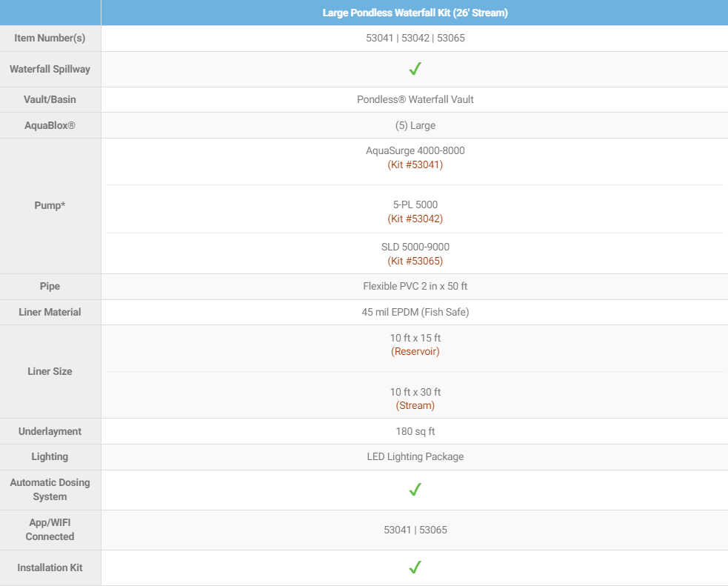This screenshot has width=728, height=586.
Task: Select the Item Number(s) row label
Action: pyautogui.click(x=50, y=39)
